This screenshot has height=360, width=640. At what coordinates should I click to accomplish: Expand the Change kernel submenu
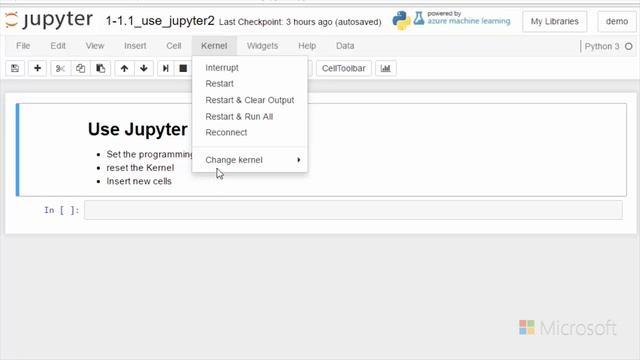[250, 160]
